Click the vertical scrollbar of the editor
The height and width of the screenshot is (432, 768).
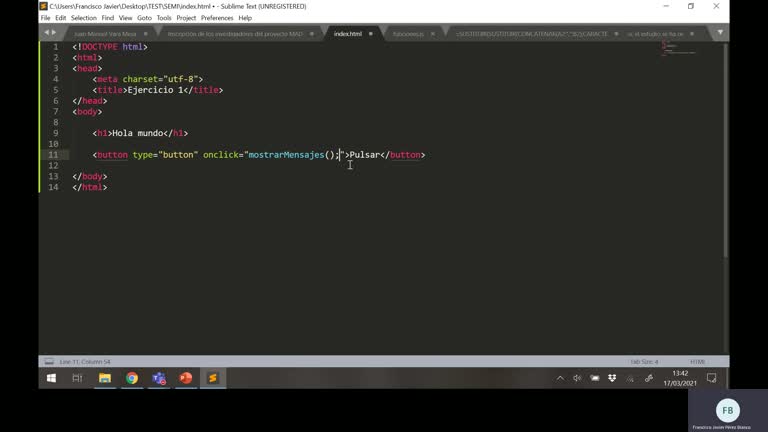coord(725,149)
